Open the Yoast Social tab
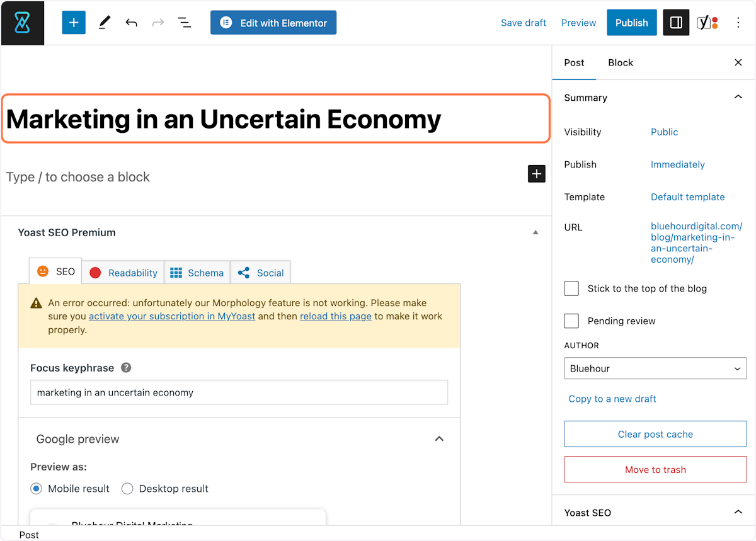Screen dimensions: 756x541 [x=260, y=273]
